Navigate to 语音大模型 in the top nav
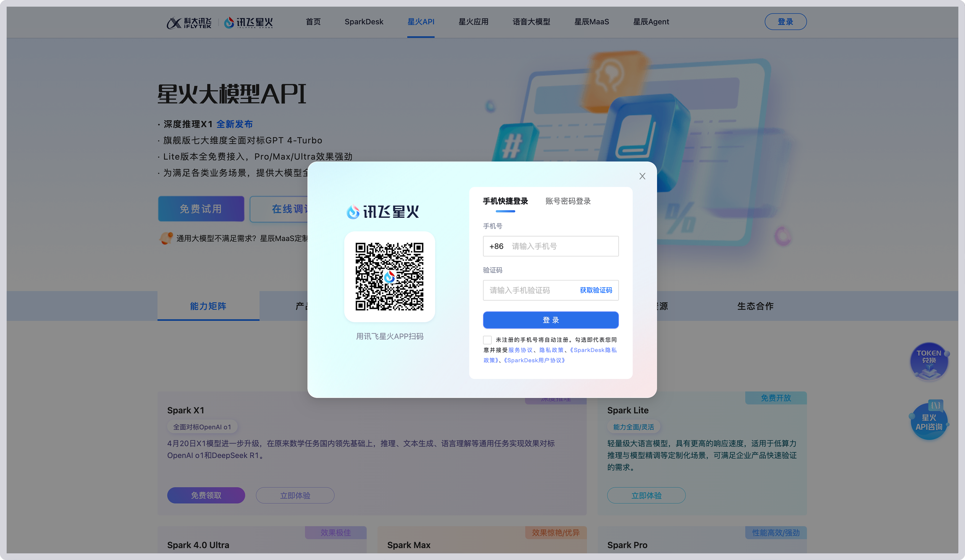The width and height of the screenshot is (965, 560). click(531, 22)
